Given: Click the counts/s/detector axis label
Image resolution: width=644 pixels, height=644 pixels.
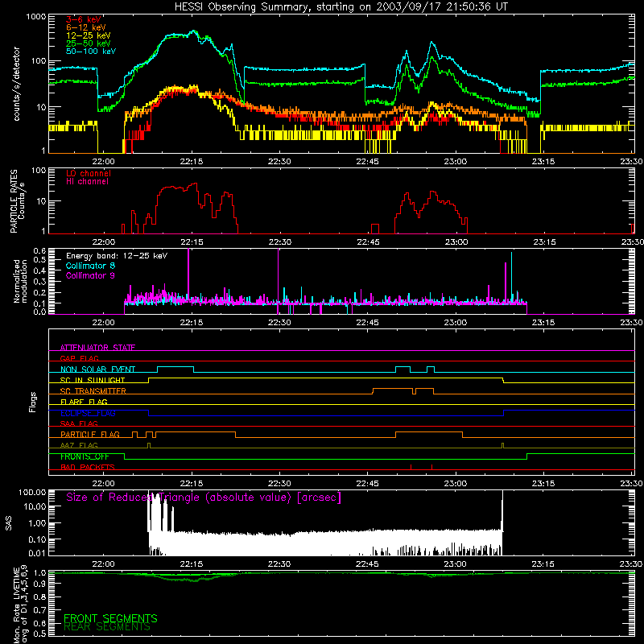Looking at the screenshot, I should [x=16, y=84].
